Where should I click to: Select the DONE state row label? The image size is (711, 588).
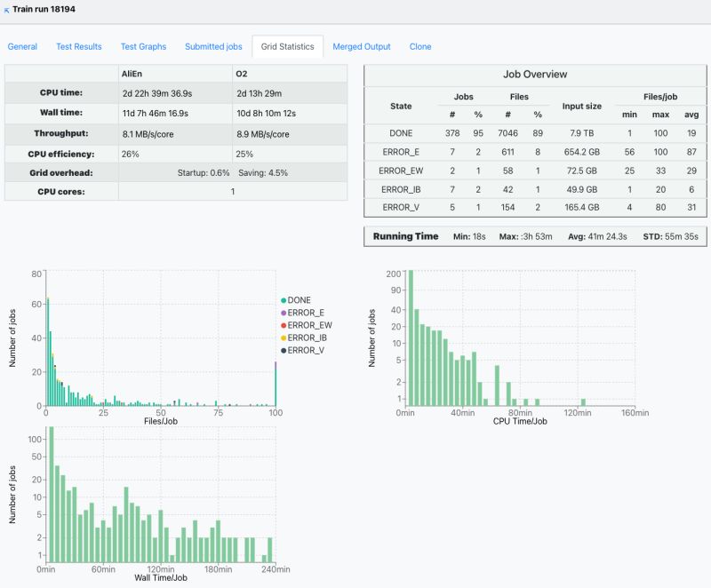(x=401, y=133)
